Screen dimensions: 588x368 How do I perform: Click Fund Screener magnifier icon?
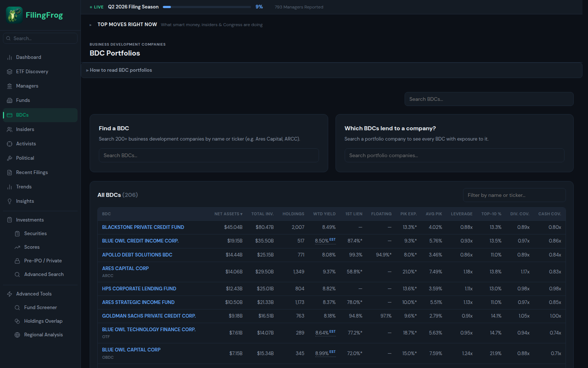click(x=17, y=308)
